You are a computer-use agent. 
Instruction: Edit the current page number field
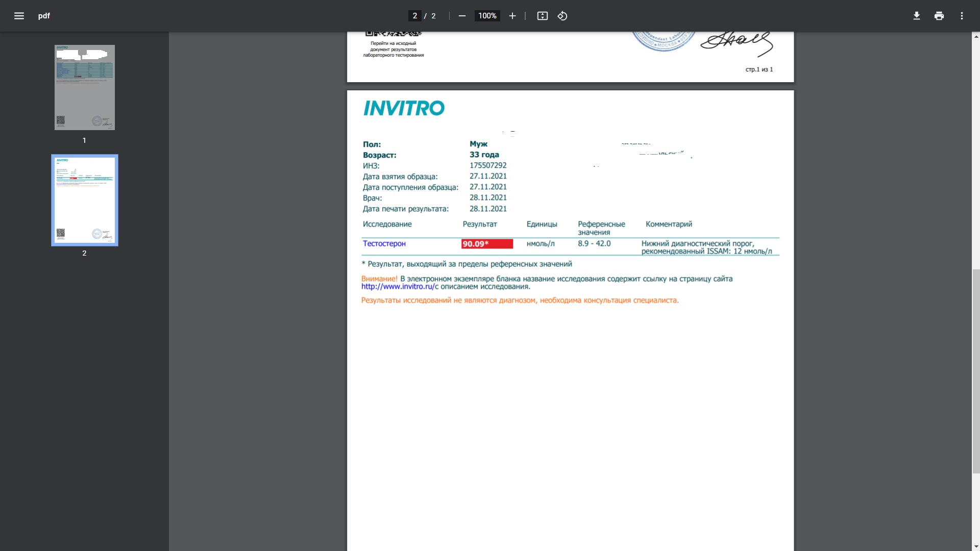click(414, 16)
